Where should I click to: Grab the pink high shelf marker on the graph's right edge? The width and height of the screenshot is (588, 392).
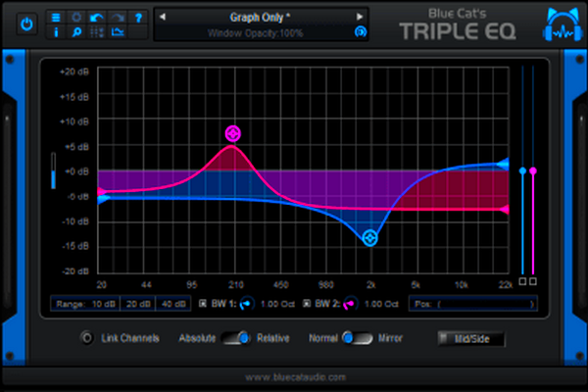click(x=505, y=210)
